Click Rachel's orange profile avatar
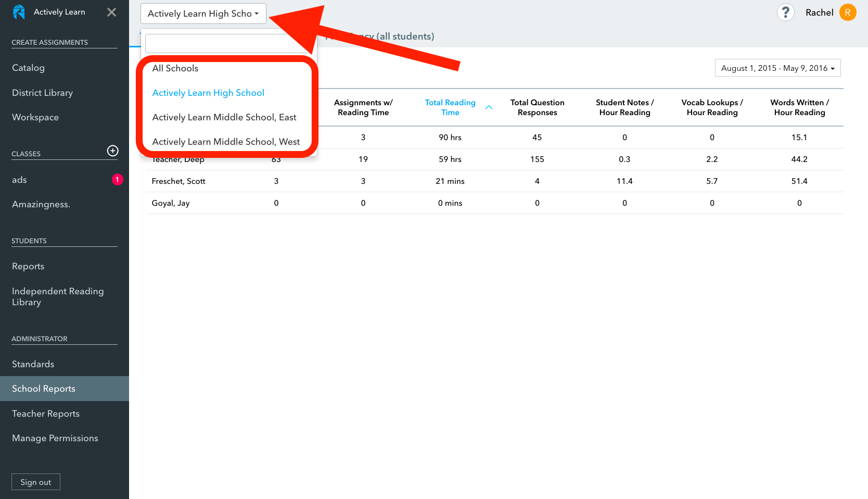 point(848,12)
